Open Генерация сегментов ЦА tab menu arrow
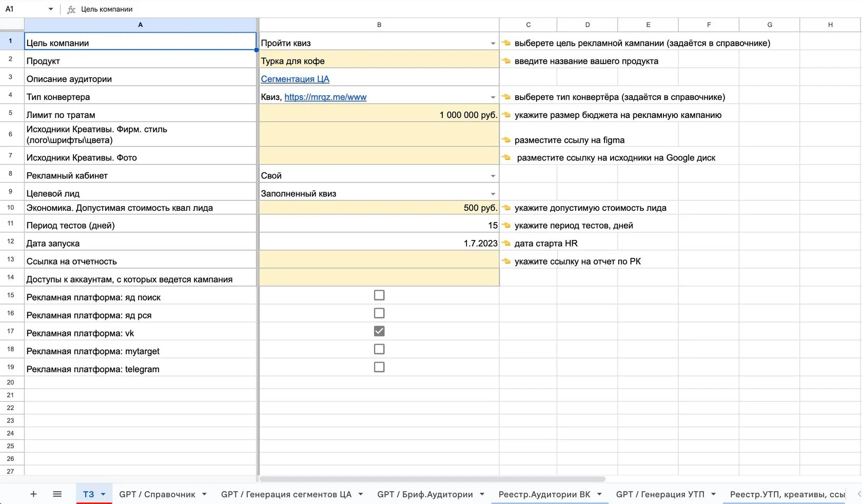862x504 pixels. pyautogui.click(x=360, y=494)
